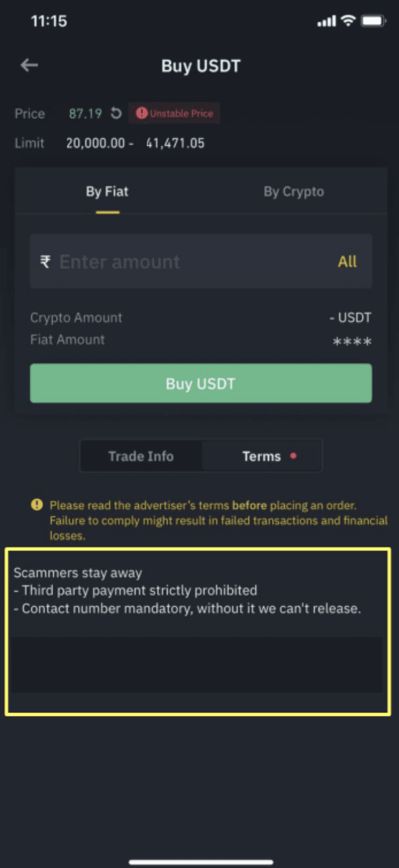This screenshot has width=399, height=868.
Task: Tap the battery status icon
Action: (374, 21)
